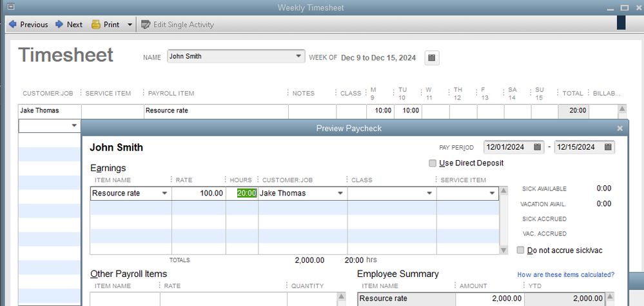This screenshot has width=644, height=306.
Task: Select Jake Thomas timesheet customer cell
Action: click(50, 110)
